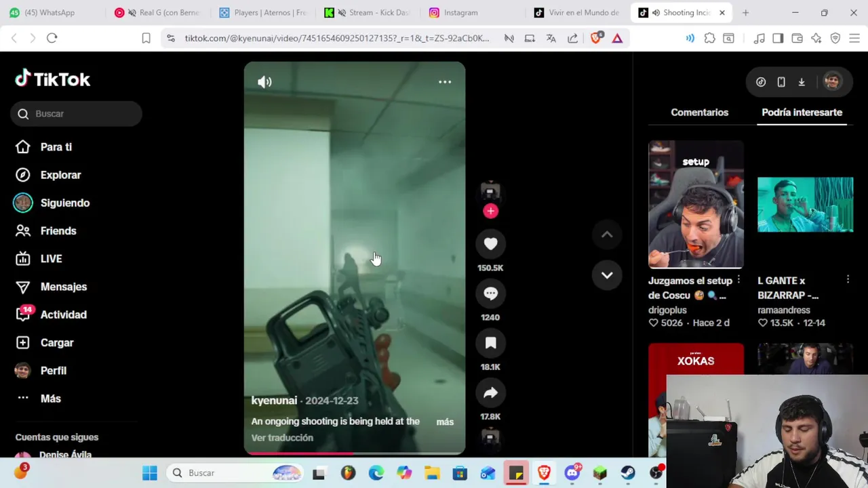The width and height of the screenshot is (868, 488).
Task: Go to previous video with up chevron
Action: click(607, 235)
